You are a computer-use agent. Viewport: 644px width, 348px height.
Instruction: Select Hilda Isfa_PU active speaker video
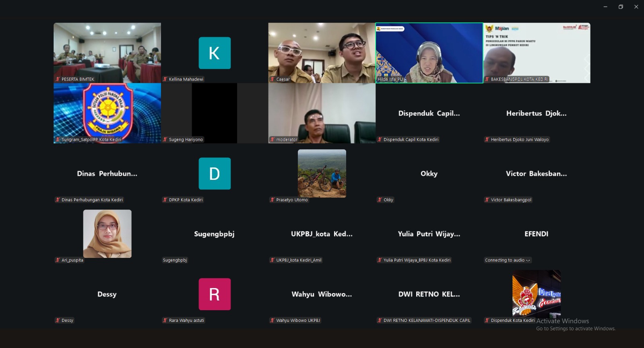point(429,53)
